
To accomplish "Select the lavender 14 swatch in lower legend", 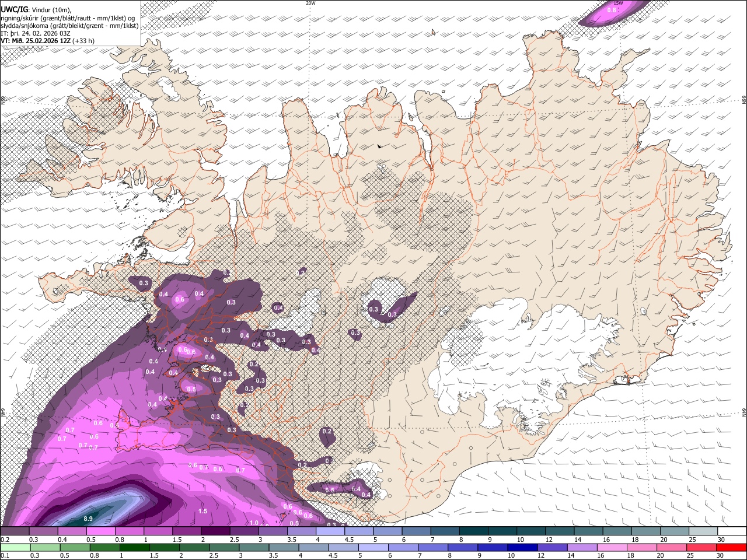I will pos(581,547).
